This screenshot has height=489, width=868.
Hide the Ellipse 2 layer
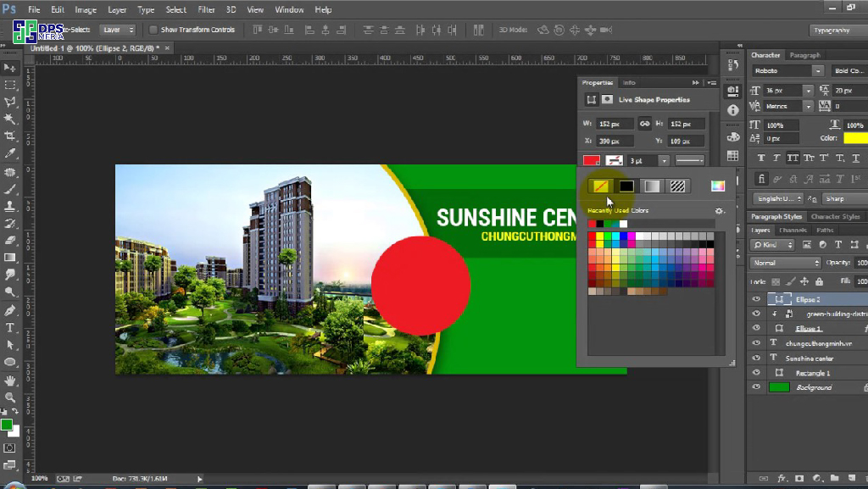756,298
